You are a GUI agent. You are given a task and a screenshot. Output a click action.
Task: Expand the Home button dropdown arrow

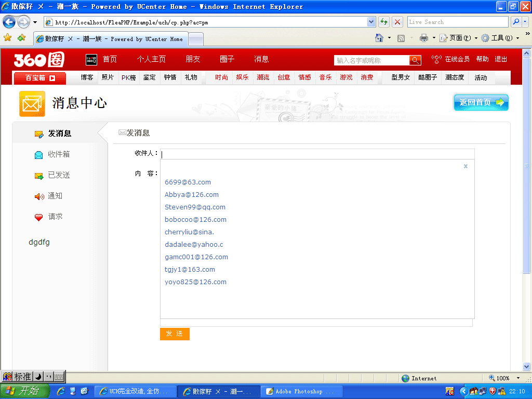click(x=389, y=38)
